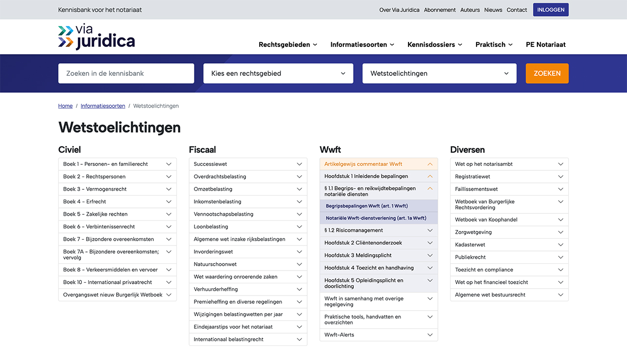Expand Boek 5 – Zakelijke rechten
Screen dimensions: 627x364
(118, 214)
